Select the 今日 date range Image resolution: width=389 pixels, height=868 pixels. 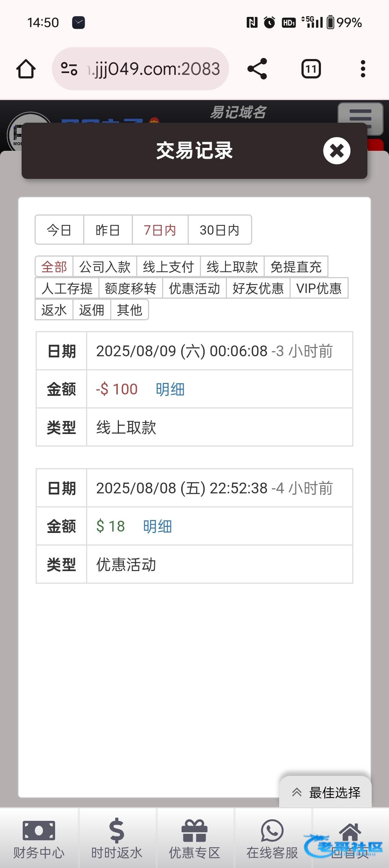tap(59, 230)
